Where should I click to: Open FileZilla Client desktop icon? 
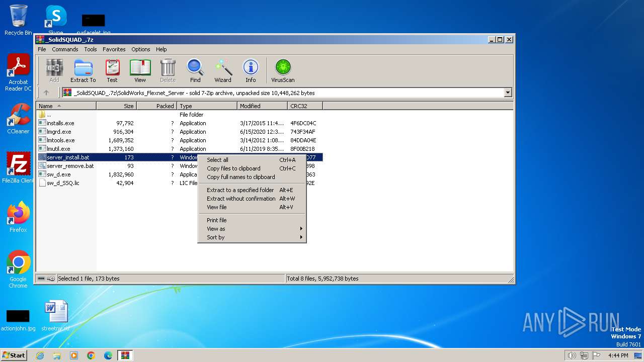18,168
